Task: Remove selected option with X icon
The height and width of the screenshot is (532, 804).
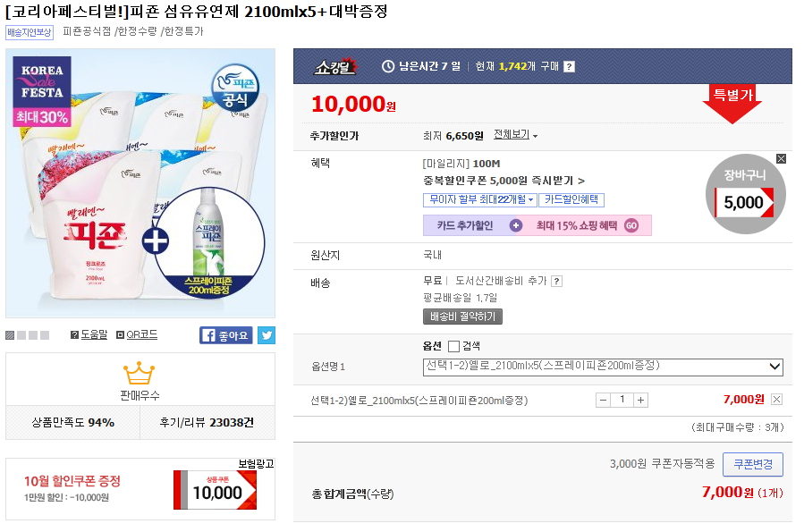Action: click(776, 400)
